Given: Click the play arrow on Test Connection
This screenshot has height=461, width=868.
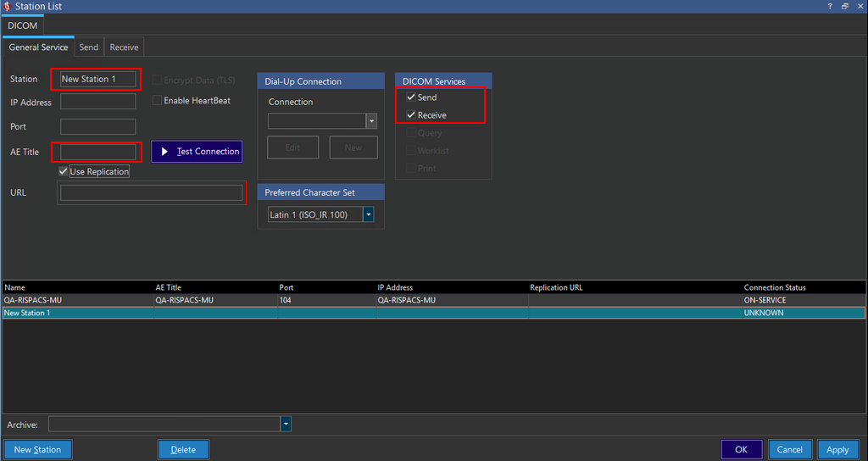Looking at the screenshot, I should (x=165, y=152).
